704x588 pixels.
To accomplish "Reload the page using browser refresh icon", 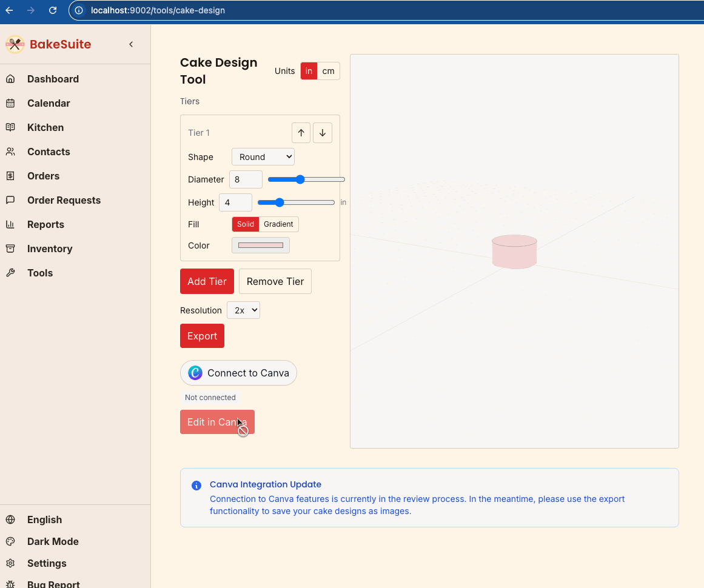I will click(x=53, y=10).
